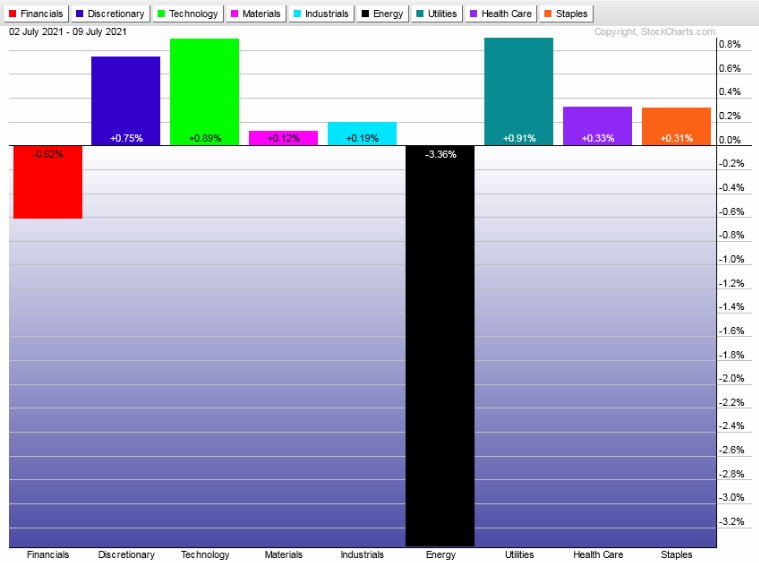Click the teal Utilities bar
The width and height of the screenshot is (759, 563).
tap(518, 91)
